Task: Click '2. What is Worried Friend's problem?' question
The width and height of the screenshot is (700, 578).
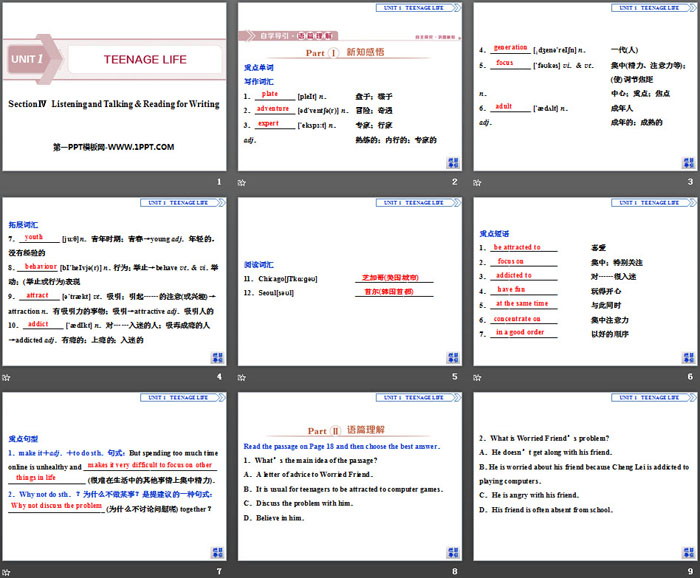Action: coord(544,438)
